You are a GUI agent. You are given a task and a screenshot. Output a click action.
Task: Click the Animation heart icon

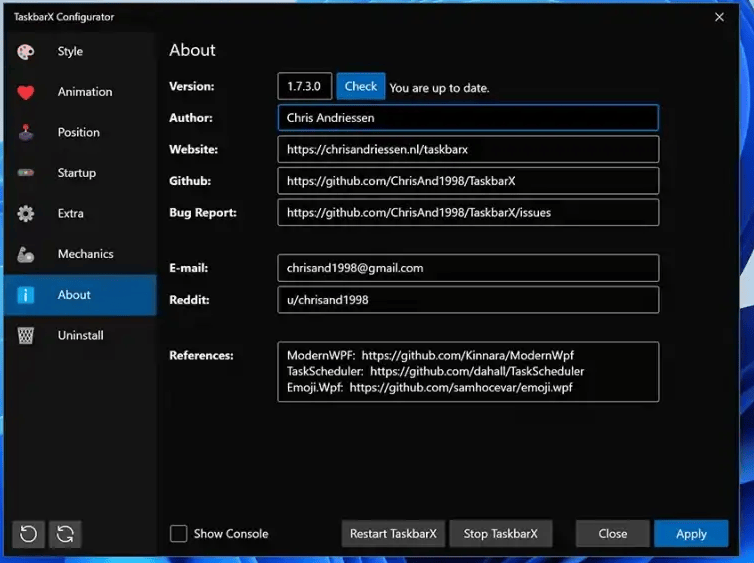click(x=26, y=92)
